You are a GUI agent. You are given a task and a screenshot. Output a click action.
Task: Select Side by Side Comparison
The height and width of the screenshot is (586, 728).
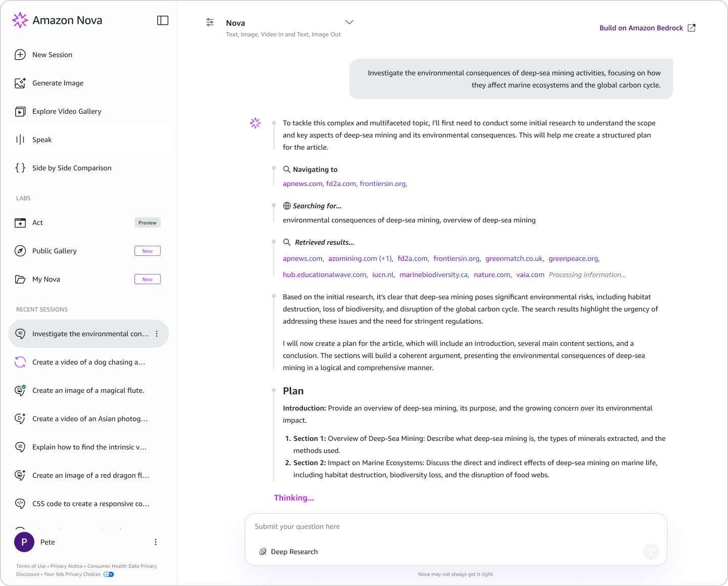[88, 168]
